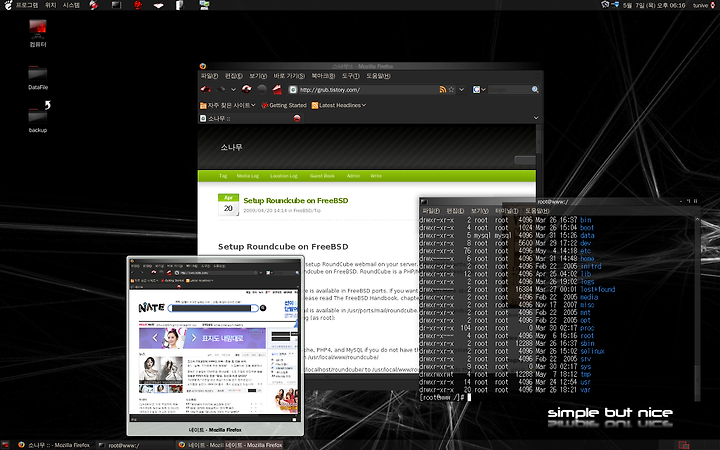Click 'lost+found' directory name in terminal
This screenshot has height=450, width=720.
pos(597,289)
